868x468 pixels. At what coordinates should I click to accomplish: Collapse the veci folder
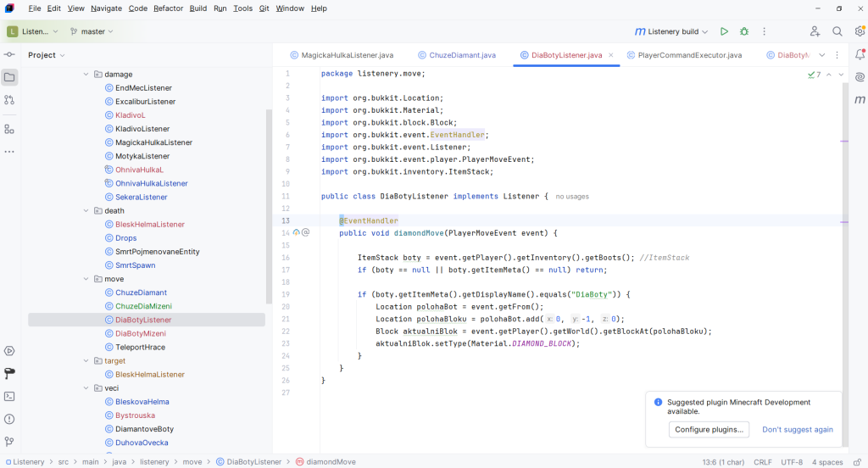86,388
